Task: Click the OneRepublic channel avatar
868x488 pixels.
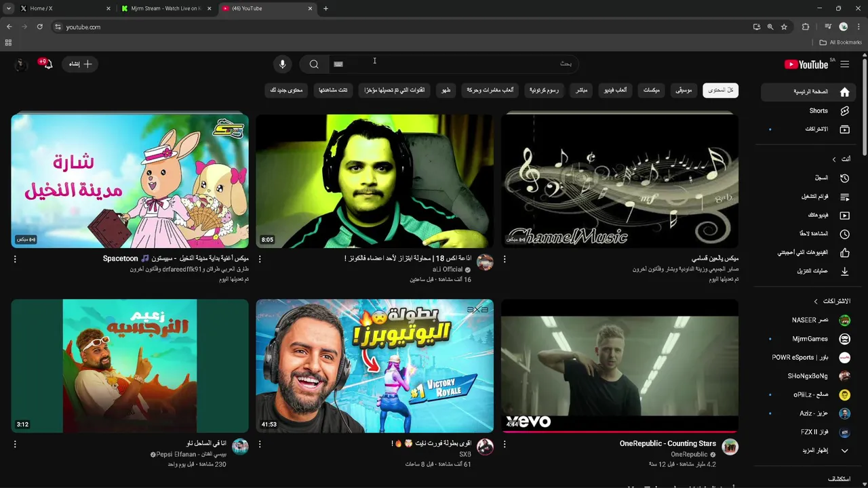Action: pos(730,447)
